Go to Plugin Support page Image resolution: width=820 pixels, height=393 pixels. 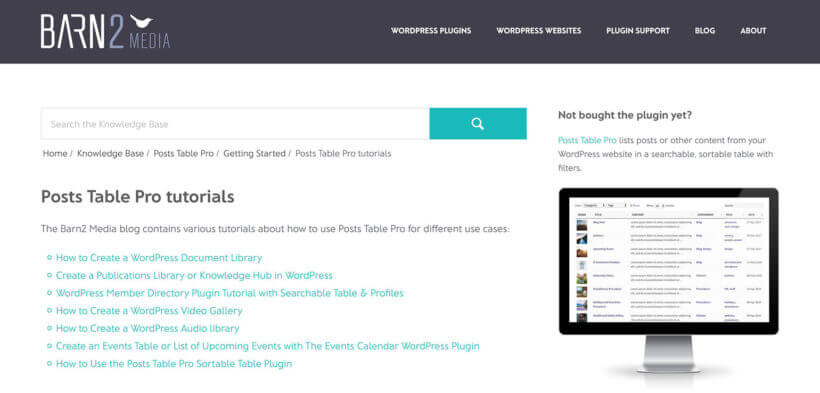[x=638, y=31]
